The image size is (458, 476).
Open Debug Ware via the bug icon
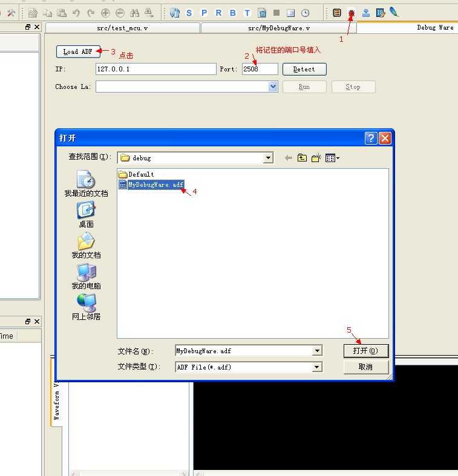click(352, 13)
